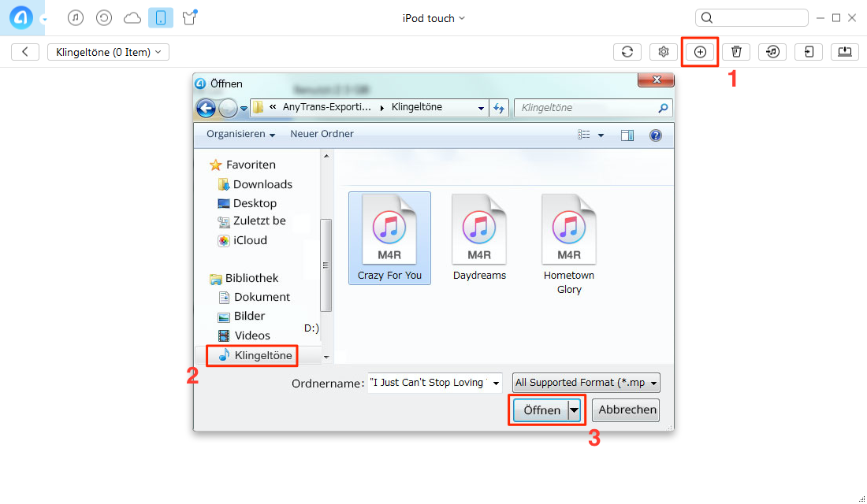Click the add content plus icon
This screenshot has width=867, height=504.
click(700, 52)
